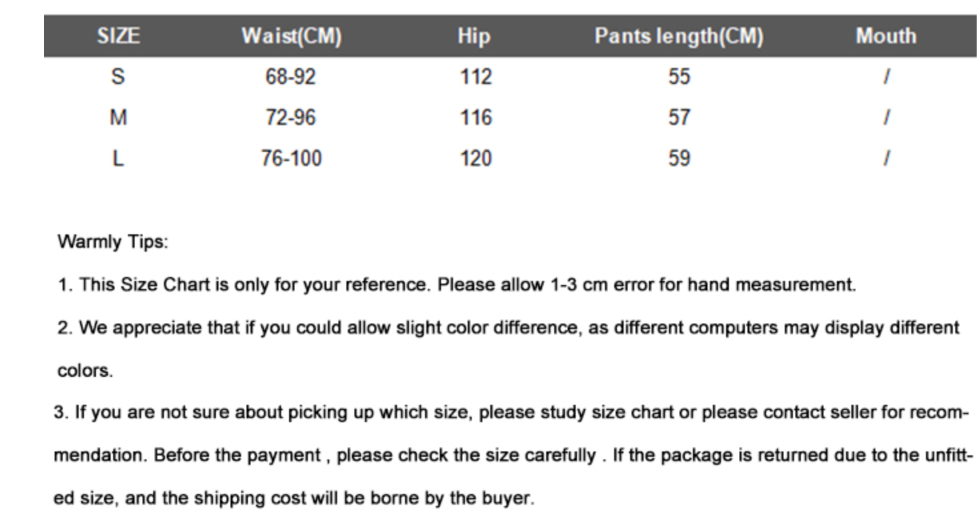The image size is (980, 522).
Task: Click the SIZE column header
Action: click(x=118, y=36)
